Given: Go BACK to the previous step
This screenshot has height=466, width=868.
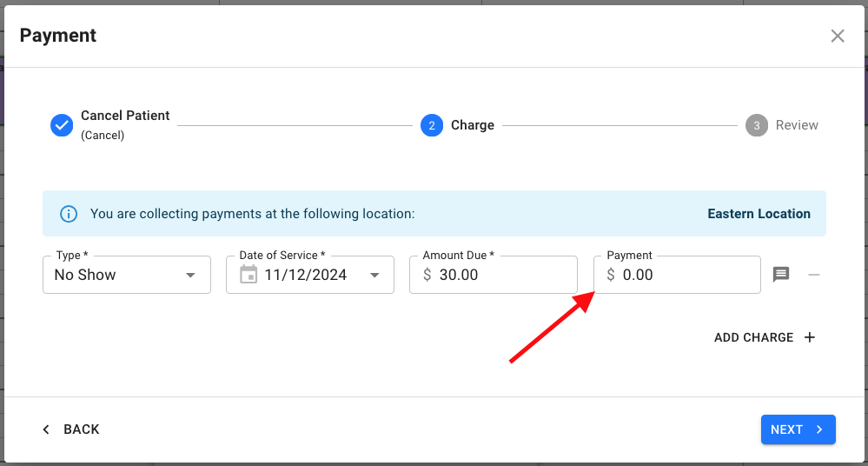Looking at the screenshot, I should [71, 429].
